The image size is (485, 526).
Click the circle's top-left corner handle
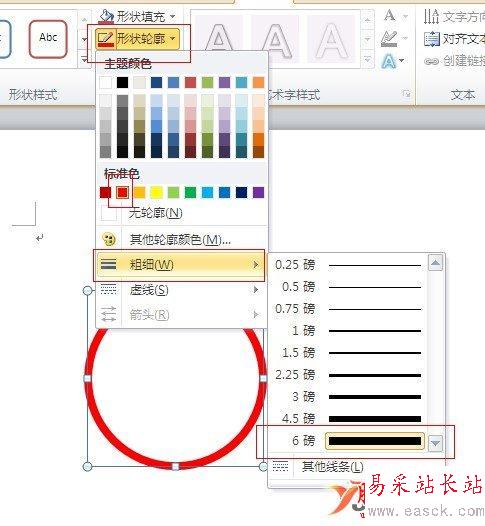click(87, 291)
